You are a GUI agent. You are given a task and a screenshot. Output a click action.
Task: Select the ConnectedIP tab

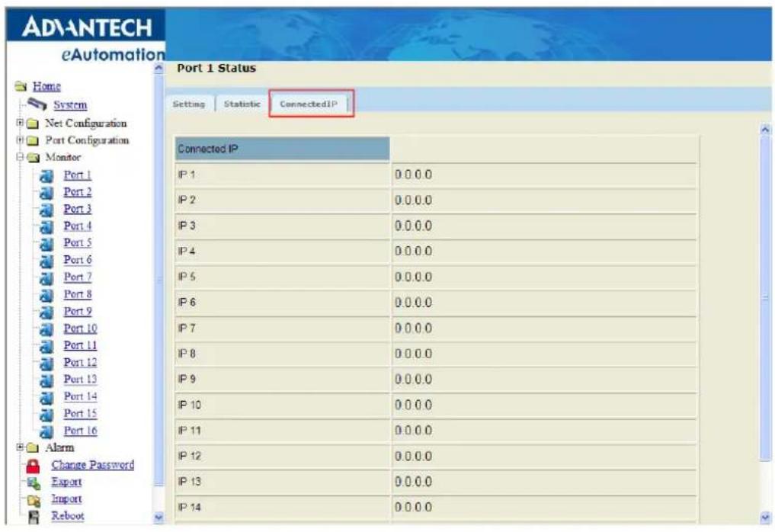pos(309,104)
